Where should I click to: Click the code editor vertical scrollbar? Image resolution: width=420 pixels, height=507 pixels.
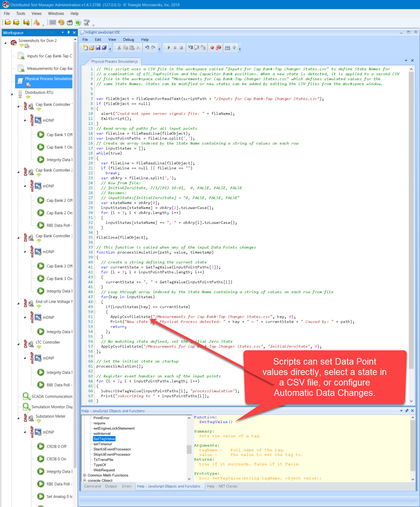tap(411, 228)
